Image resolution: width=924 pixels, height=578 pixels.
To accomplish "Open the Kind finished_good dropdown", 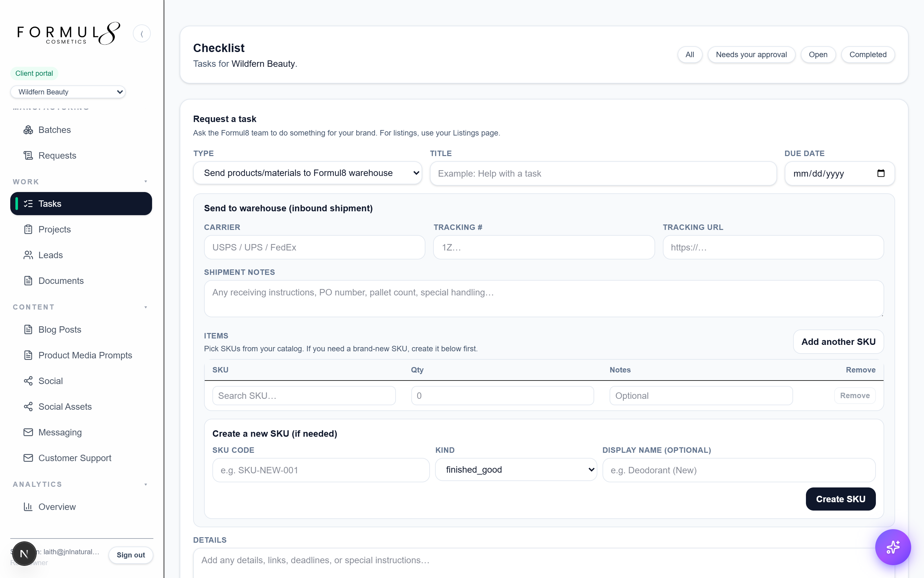I will 516,469.
